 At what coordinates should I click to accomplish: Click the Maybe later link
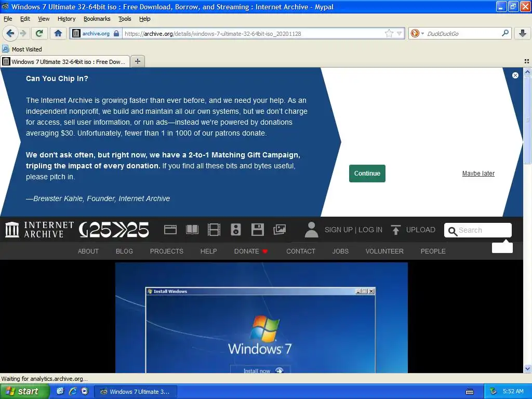(478, 174)
